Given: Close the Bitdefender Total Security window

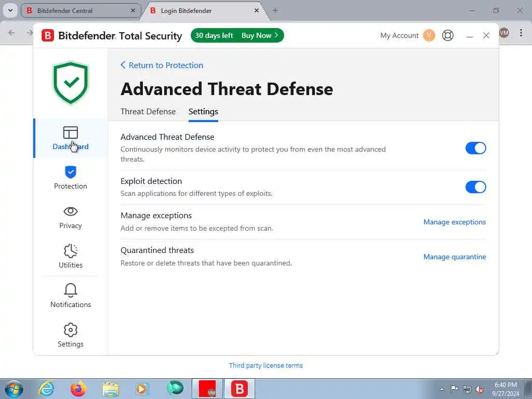Looking at the screenshot, I should tap(486, 35).
